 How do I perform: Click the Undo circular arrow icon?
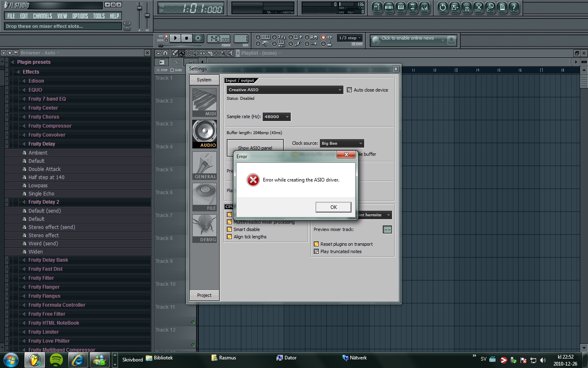(x=443, y=7)
